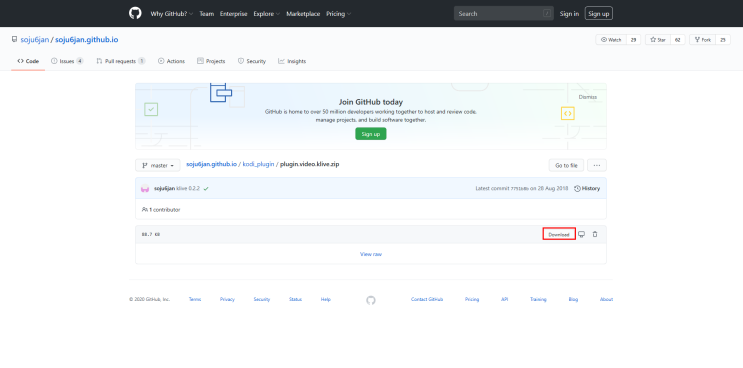View the stargazers count 62

click(x=678, y=40)
